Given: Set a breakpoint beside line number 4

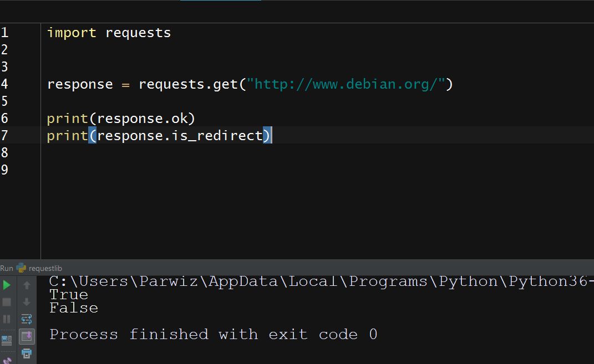Looking at the screenshot, I should [x=23, y=84].
